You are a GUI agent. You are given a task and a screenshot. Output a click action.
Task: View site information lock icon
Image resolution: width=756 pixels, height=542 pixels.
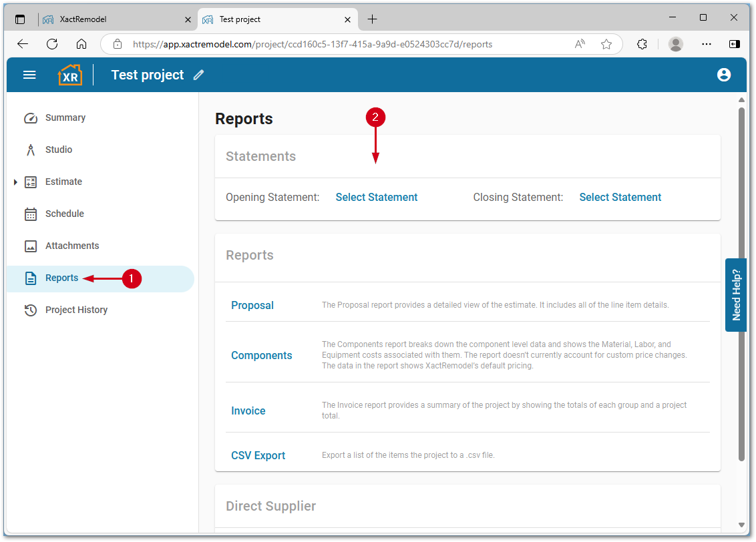pyautogui.click(x=117, y=44)
